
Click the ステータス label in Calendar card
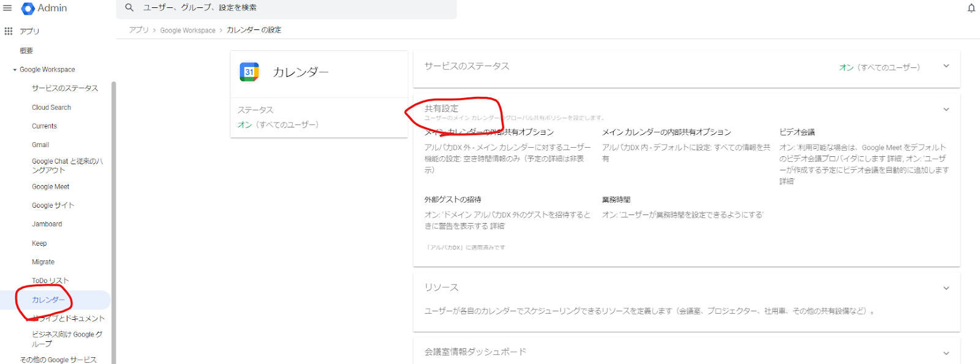click(x=255, y=110)
